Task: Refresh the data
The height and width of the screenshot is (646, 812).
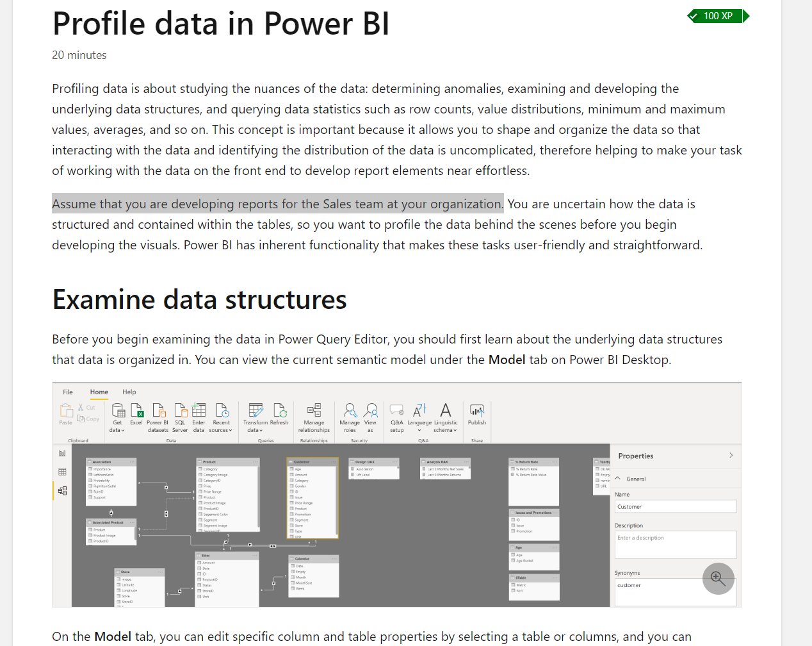Action: click(280, 417)
